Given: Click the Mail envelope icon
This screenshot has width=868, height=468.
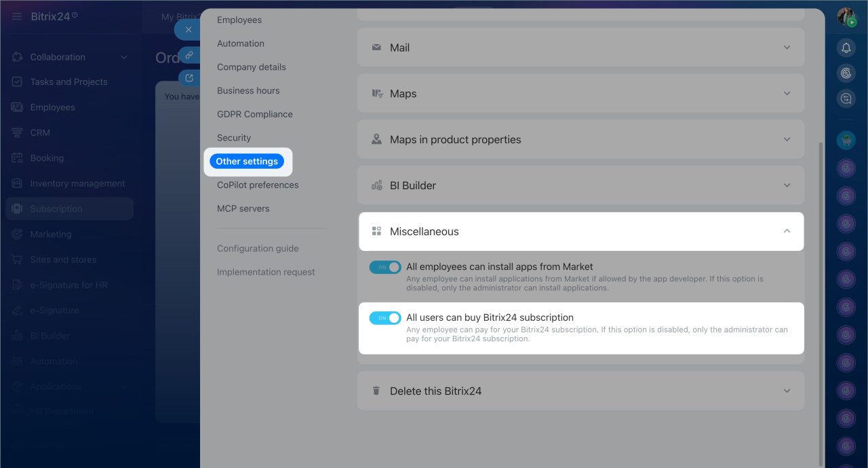Looking at the screenshot, I should pyautogui.click(x=376, y=47).
